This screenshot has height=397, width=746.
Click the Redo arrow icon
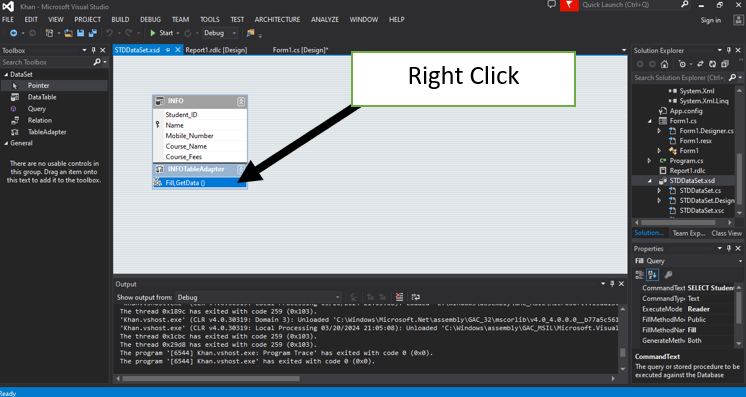(x=128, y=33)
